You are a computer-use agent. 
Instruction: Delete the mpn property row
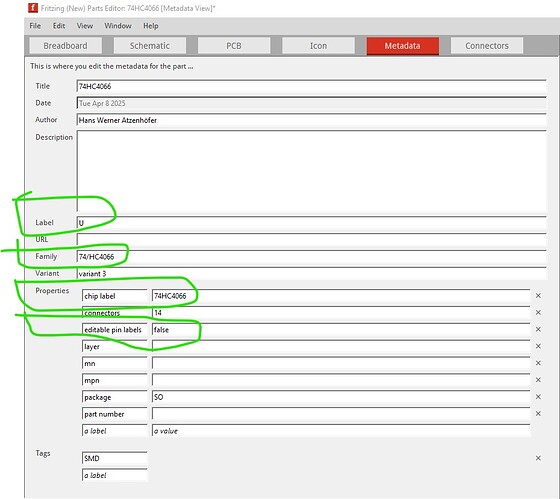pos(538,380)
